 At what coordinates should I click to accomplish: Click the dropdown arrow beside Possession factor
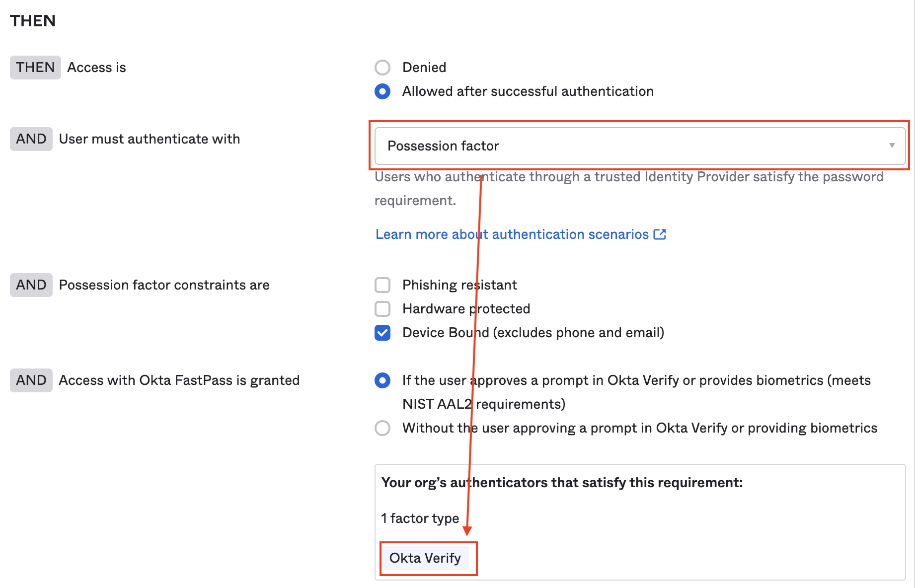[x=892, y=146]
